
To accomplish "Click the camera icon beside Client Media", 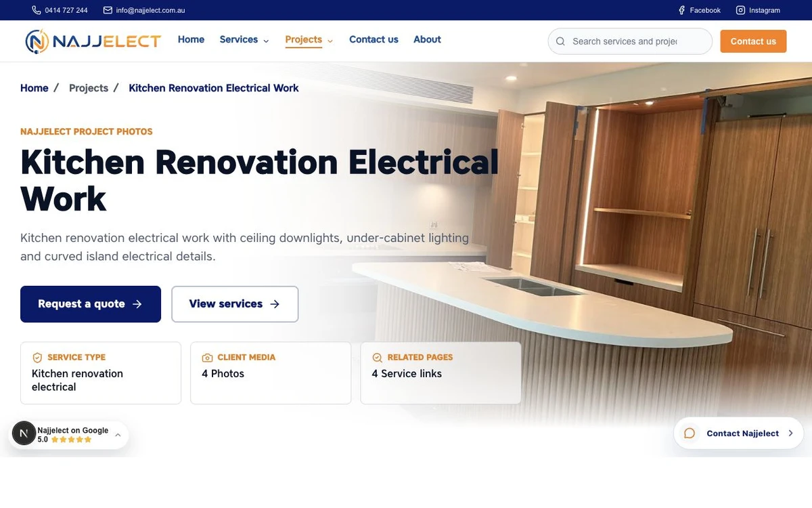I will click(207, 358).
